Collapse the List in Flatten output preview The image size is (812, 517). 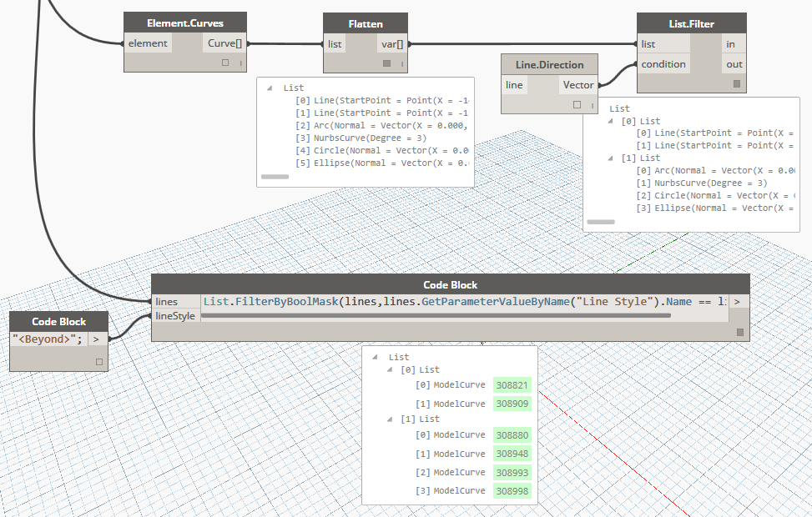(270, 88)
